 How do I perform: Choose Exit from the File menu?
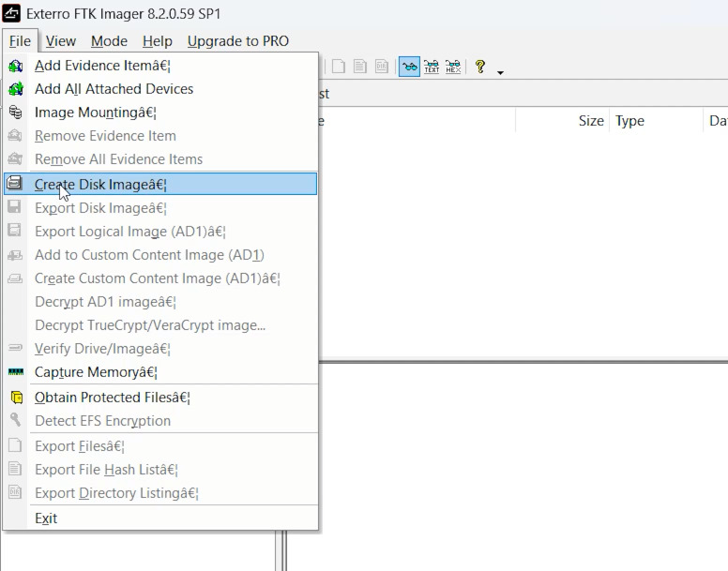coord(160,518)
